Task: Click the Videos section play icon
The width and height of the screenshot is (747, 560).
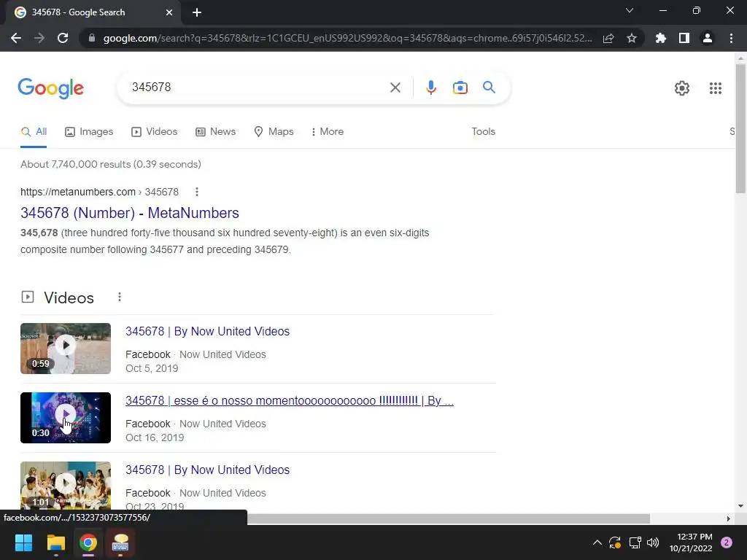Action: [28, 297]
